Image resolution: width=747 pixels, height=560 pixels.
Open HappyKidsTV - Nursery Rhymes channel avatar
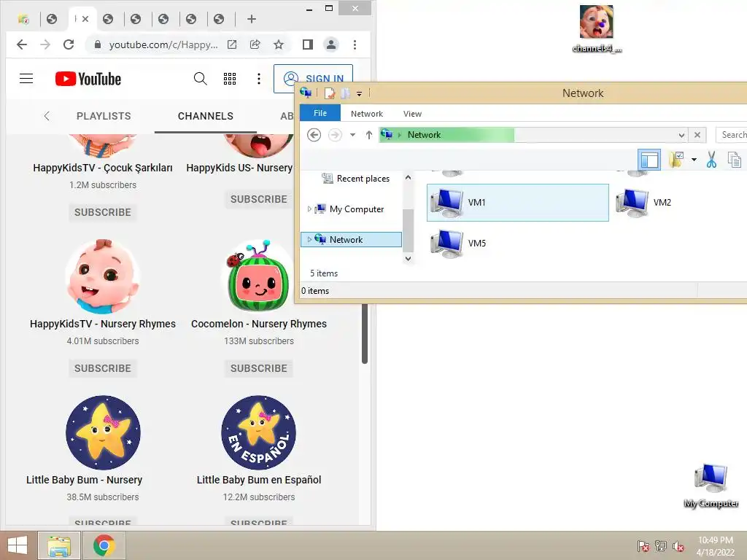pos(103,276)
